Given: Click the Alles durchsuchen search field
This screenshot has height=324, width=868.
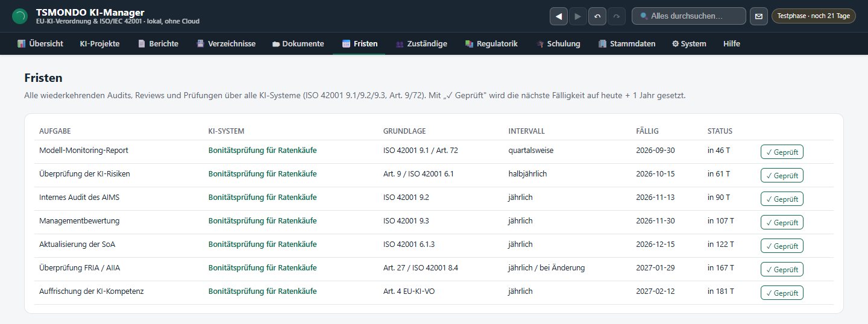Looking at the screenshot, I should 688,16.
